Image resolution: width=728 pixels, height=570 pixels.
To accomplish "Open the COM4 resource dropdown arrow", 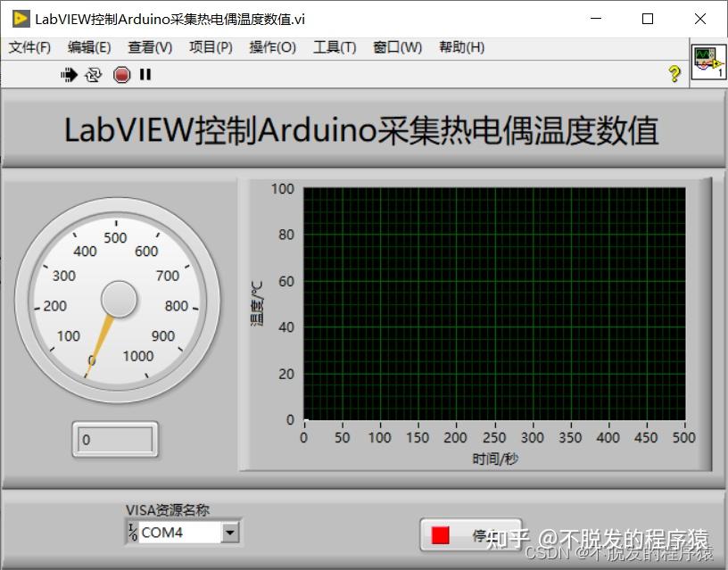I will click(231, 533).
